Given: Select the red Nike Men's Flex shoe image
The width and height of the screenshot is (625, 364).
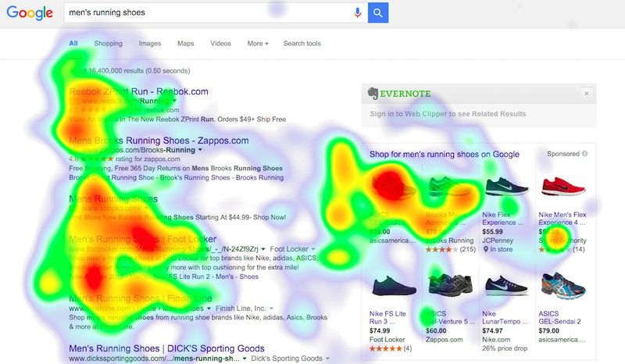Looking at the screenshot, I should [563, 187].
